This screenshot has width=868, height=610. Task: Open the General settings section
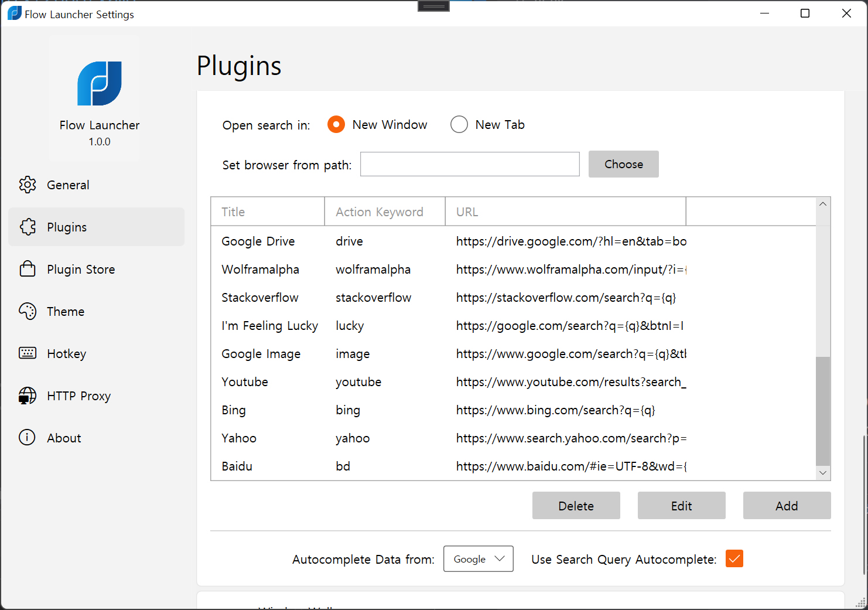point(97,185)
